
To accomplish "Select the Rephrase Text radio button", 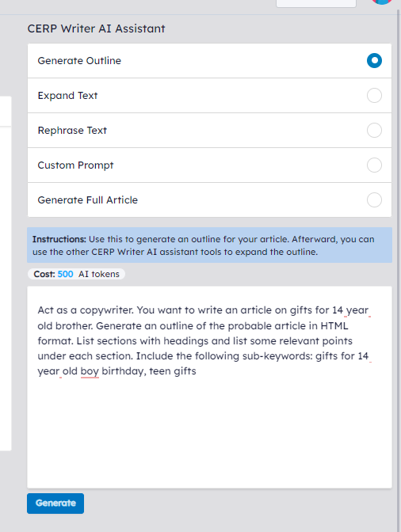I will click(374, 131).
